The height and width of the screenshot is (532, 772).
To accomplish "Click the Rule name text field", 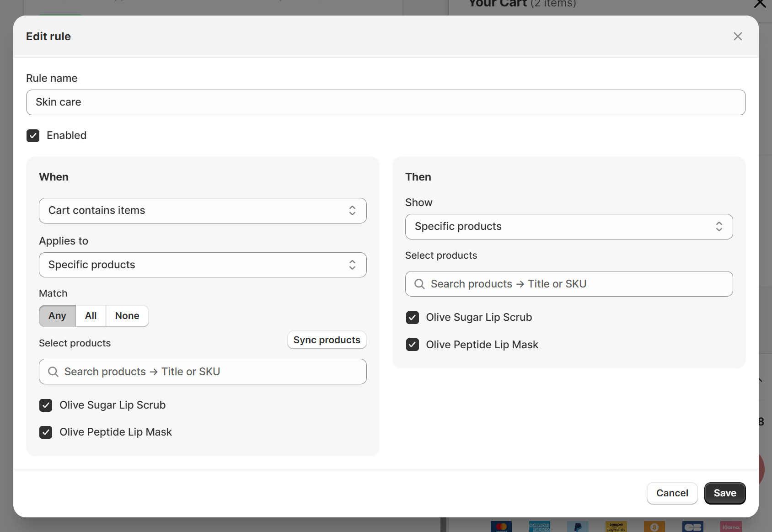I will point(386,102).
